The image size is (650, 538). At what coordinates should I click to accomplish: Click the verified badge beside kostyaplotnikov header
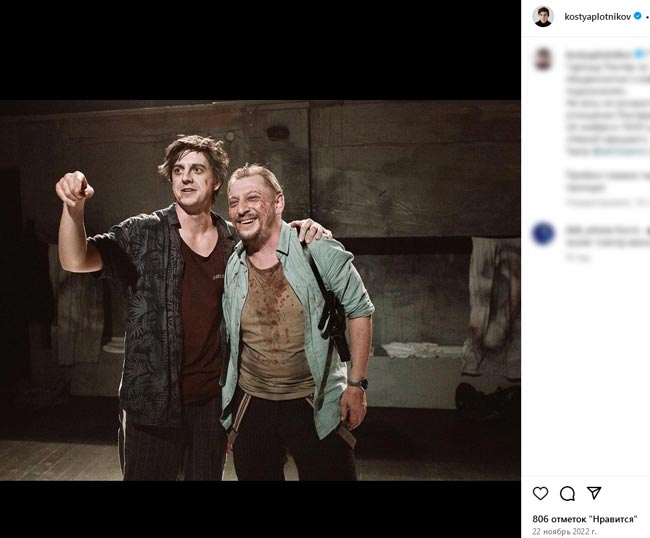(x=637, y=16)
